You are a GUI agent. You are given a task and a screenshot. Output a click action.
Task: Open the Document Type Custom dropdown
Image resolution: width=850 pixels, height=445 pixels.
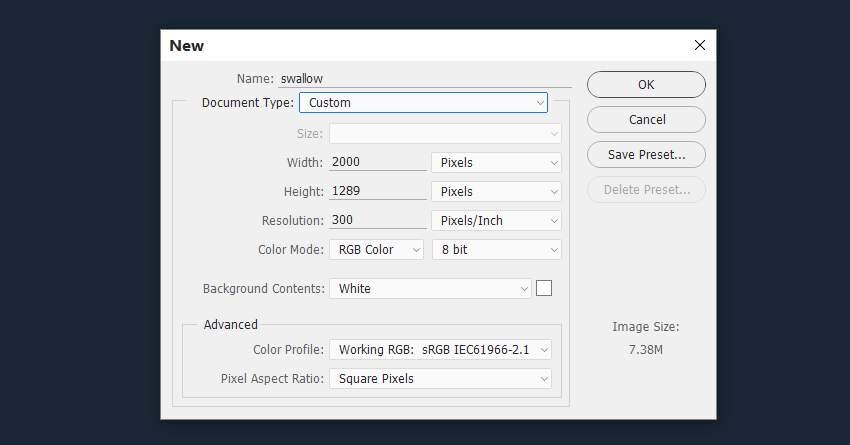pos(423,102)
